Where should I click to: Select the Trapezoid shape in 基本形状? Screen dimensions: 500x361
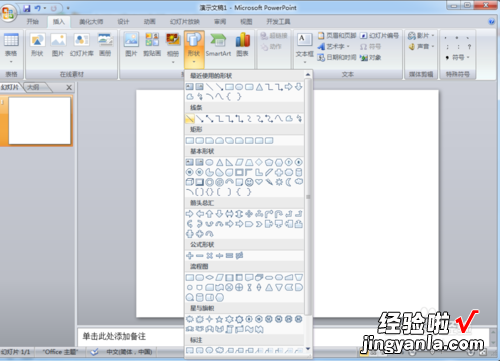click(249, 162)
